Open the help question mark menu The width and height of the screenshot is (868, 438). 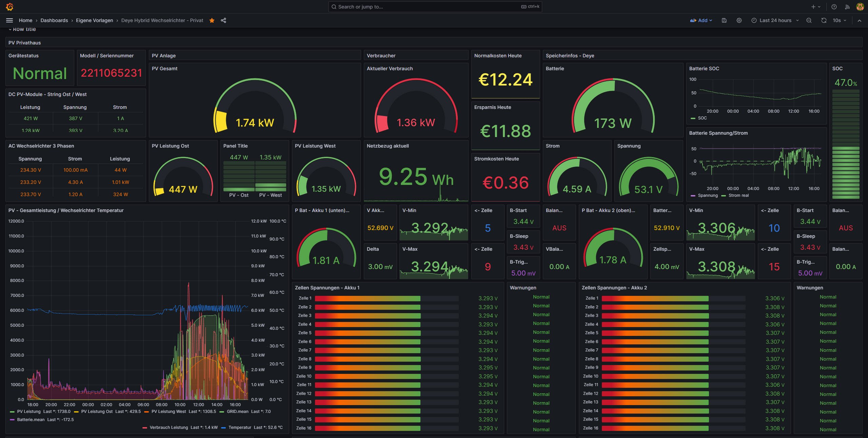point(834,7)
